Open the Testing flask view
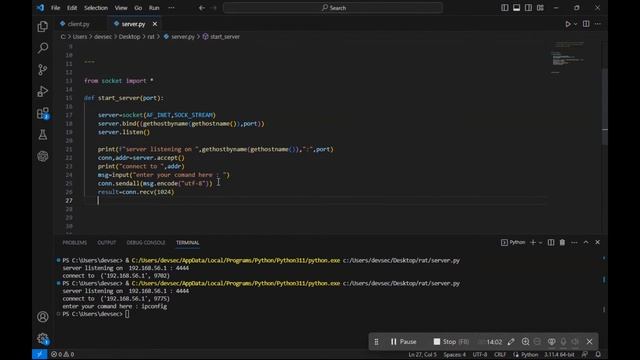 click(x=42, y=135)
